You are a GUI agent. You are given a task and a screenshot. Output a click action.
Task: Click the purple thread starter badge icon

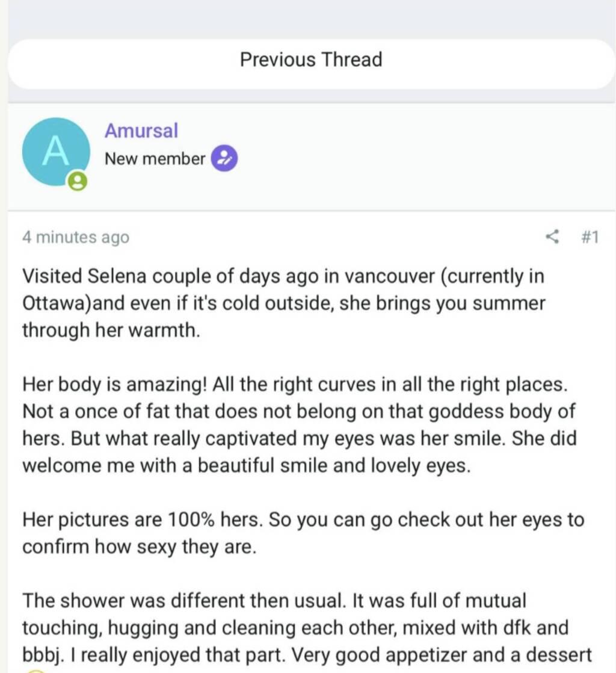(x=223, y=159)
